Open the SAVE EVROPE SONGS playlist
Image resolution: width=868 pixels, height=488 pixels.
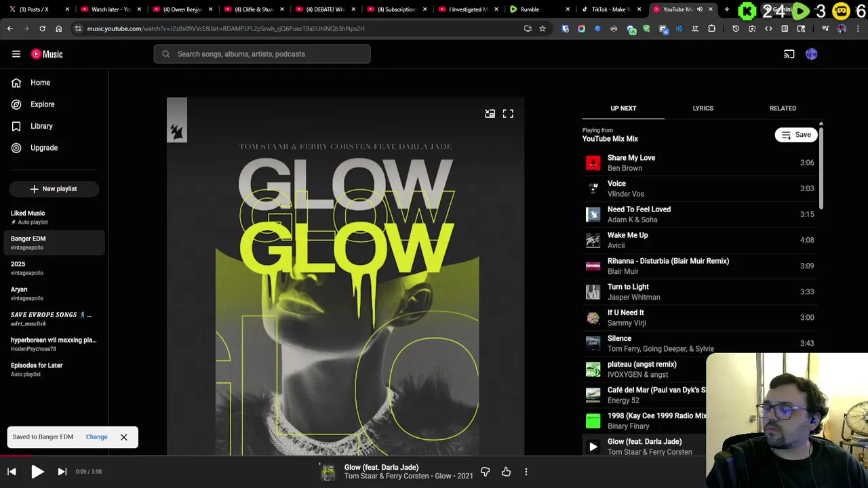(x=54, y=319)
